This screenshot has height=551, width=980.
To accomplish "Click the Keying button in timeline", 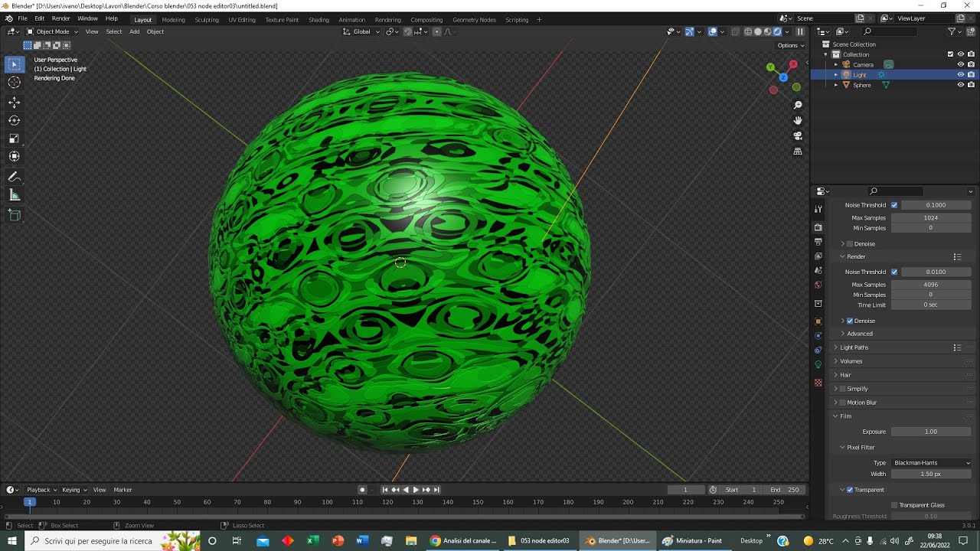I will click(74, 490).
